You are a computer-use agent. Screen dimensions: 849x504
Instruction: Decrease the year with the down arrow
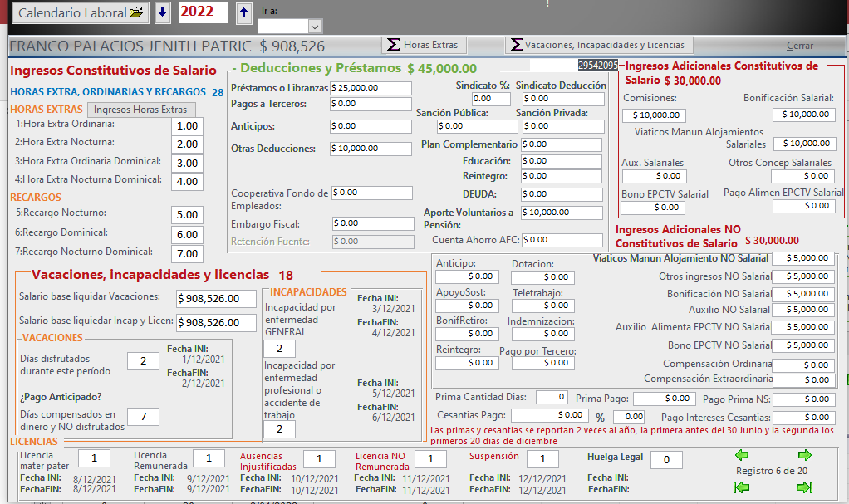[x=163, y=12]
